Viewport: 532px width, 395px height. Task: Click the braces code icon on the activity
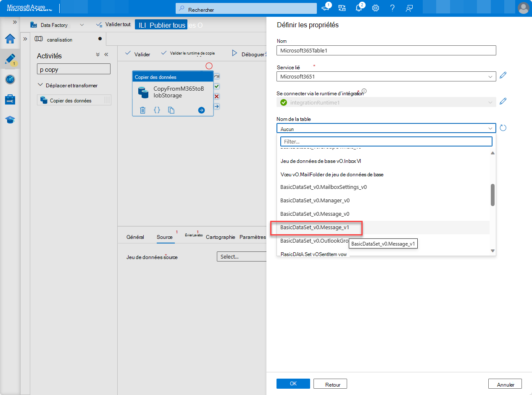[x=156, y=110]
